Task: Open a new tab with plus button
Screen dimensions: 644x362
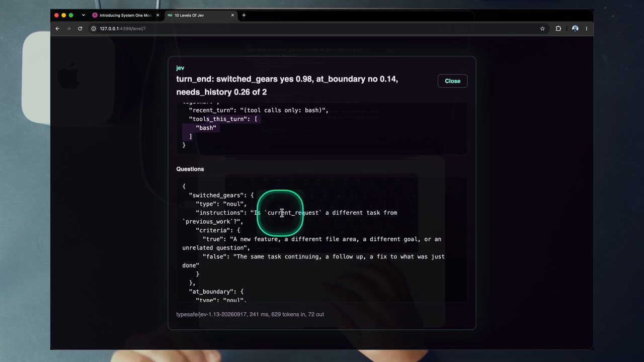Action: [244, 16]
